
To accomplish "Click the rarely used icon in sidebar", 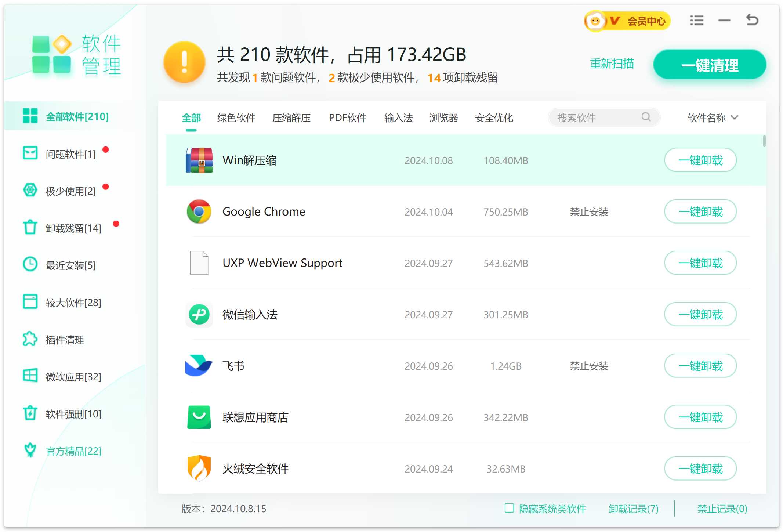I will pos(30,190).
